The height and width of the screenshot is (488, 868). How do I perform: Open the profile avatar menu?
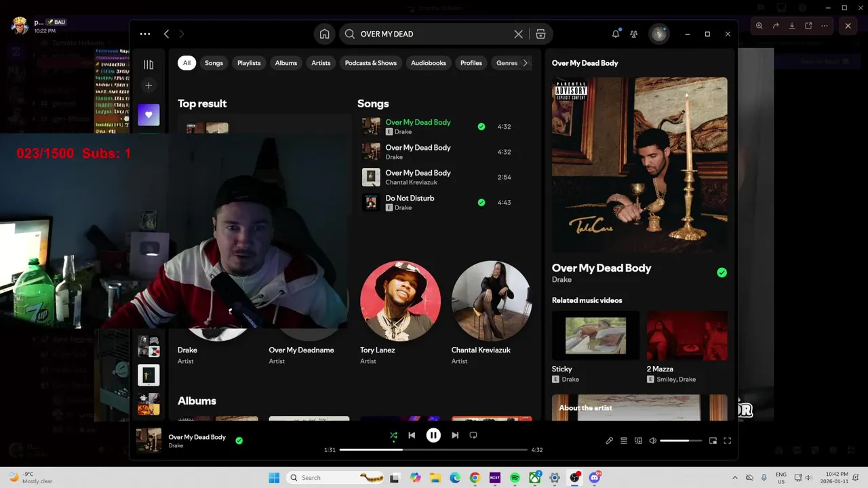[x=658, y=34]
